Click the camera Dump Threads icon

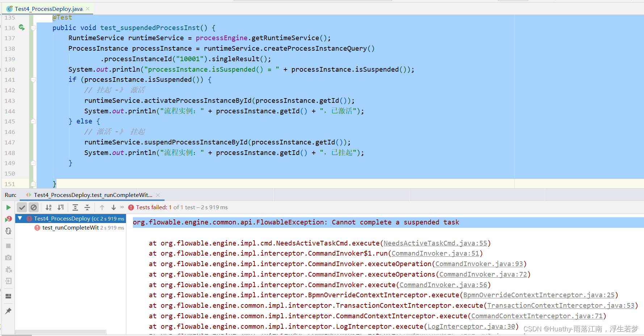[8, 257]
